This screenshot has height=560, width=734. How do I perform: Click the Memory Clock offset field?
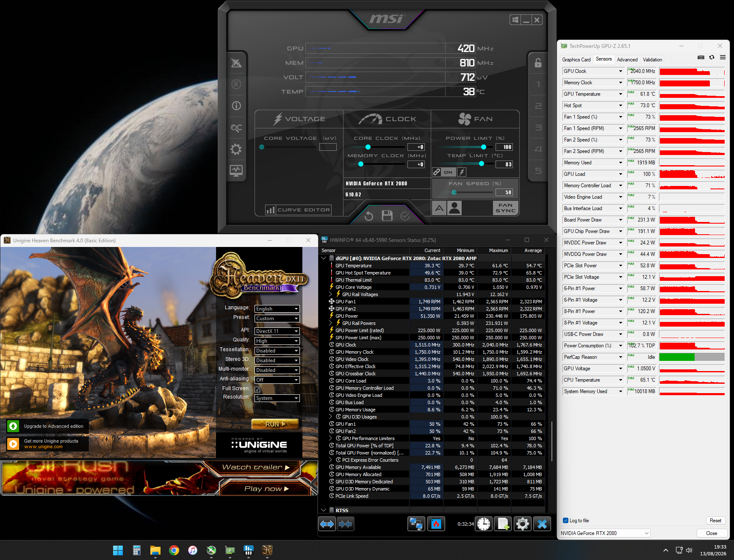[416, 164]
